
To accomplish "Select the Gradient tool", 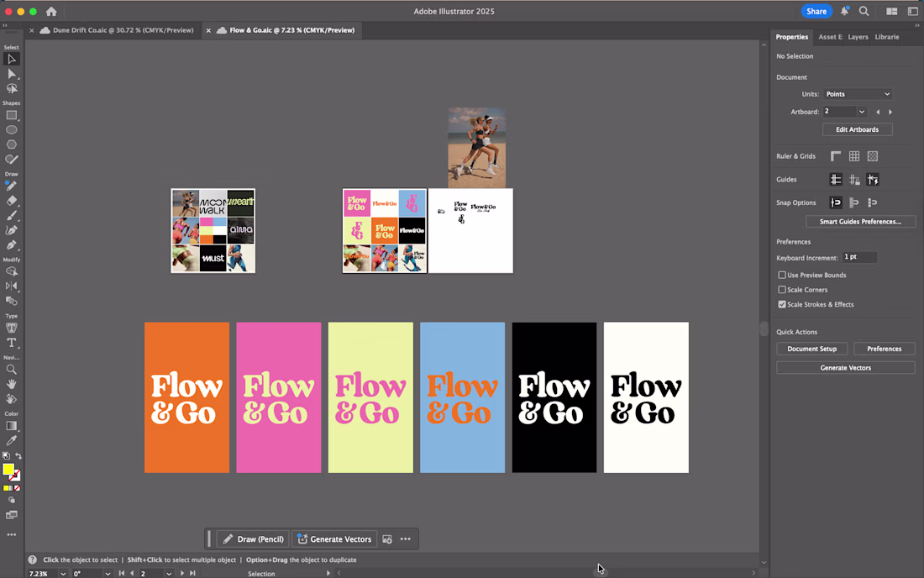I will pyautogui.click(x=11, y=426).
